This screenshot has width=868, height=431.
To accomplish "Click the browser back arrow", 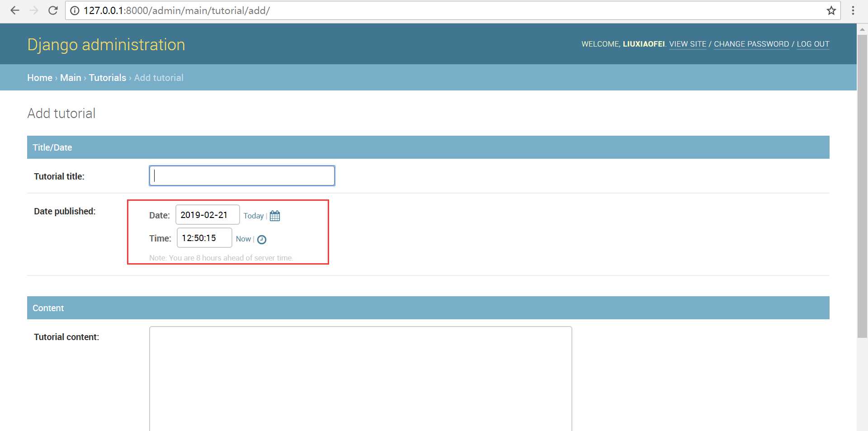I will [x=15, y=10].
